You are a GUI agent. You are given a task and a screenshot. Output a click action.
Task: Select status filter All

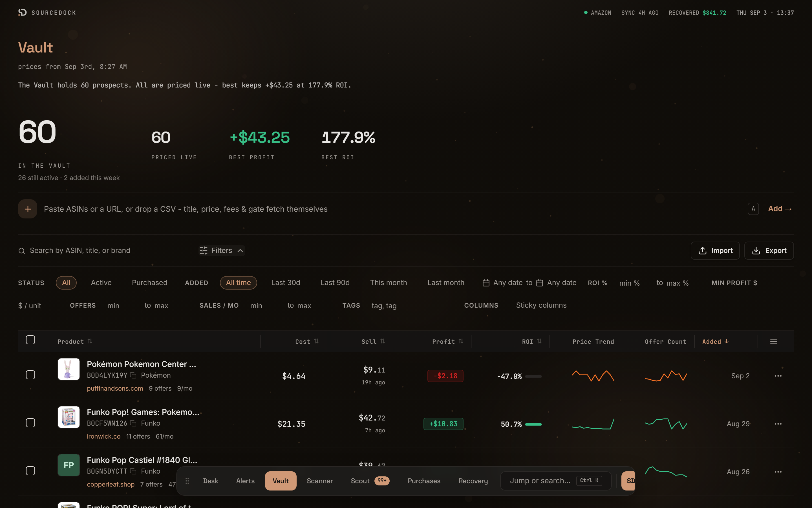pos(66,283)
